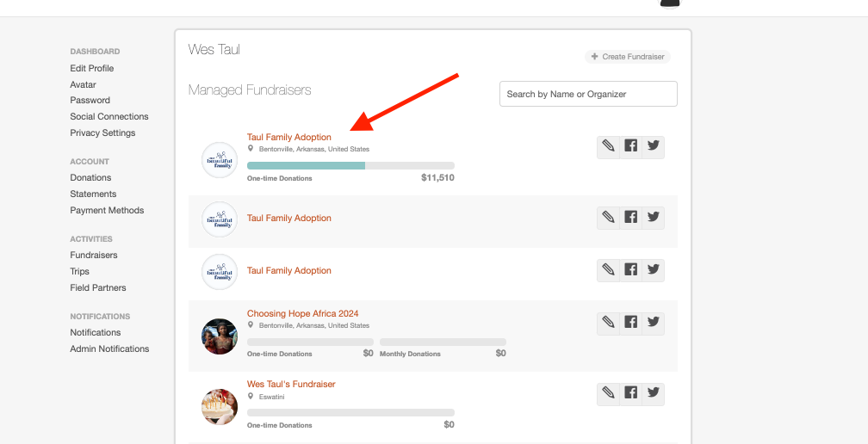The image size is (868, 444).
Task: Share Wes Taul's Fundraiser on Facebook
Action: (x=631, y=393)
